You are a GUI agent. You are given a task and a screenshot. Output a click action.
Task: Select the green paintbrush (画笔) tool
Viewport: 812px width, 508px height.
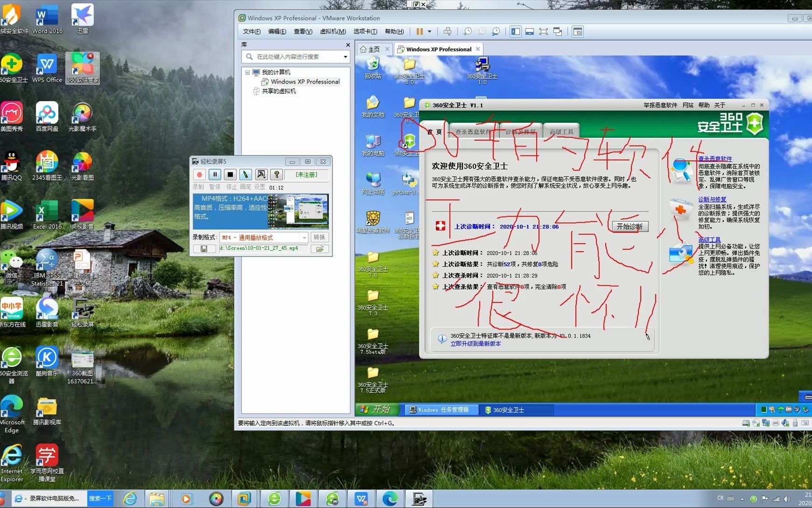tap(245, 175)
